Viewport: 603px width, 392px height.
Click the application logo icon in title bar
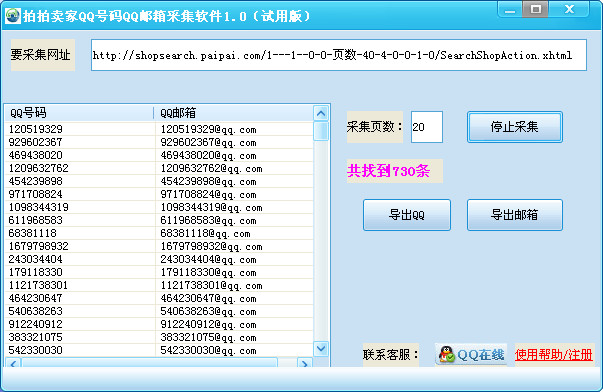(x=12, y=16)
